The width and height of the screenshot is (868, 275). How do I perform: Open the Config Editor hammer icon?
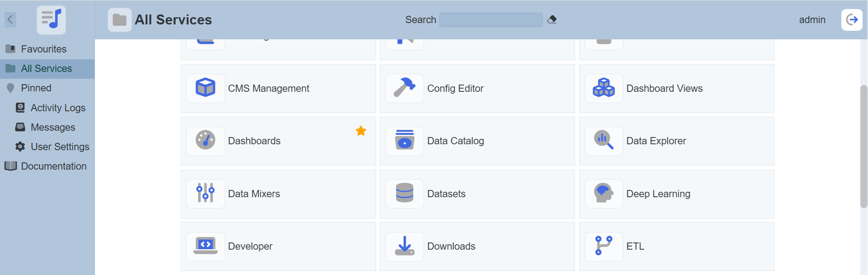pos(404,88)
